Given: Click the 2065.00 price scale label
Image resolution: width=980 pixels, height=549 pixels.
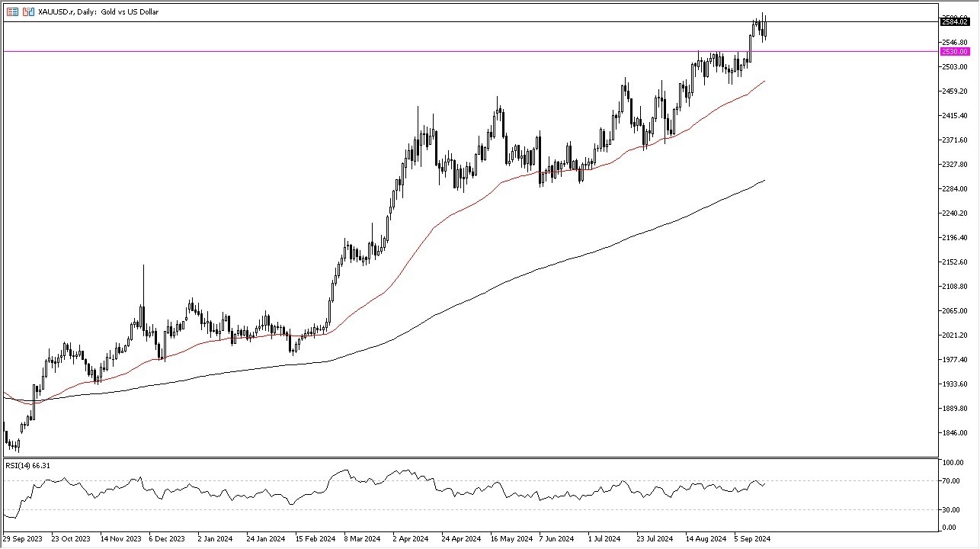Looking at the screenshot, I should (x=955, y=311).
